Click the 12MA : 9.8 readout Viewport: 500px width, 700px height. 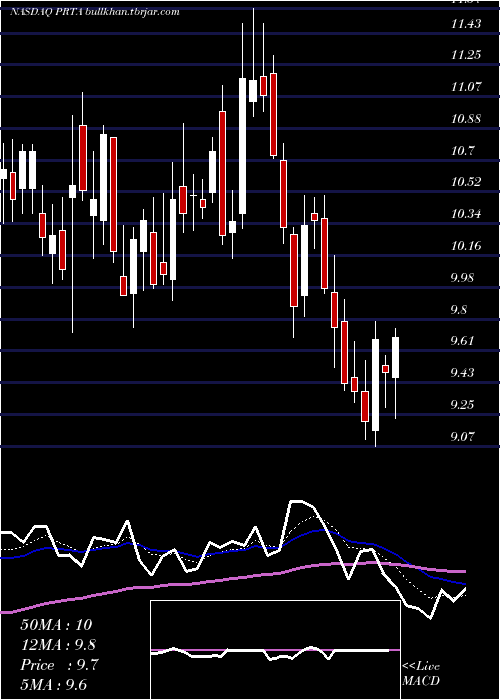coord(58,645)
